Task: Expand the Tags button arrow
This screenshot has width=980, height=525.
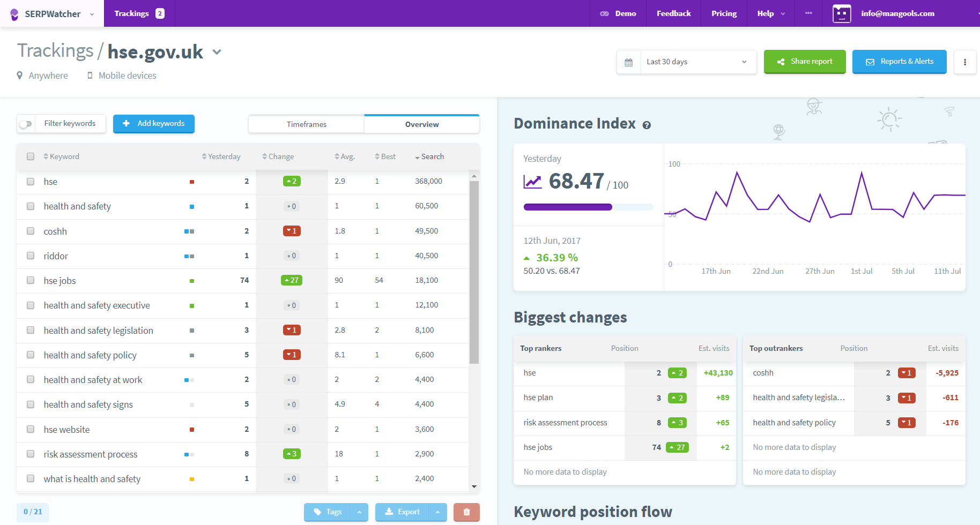Action: (359, 512)
